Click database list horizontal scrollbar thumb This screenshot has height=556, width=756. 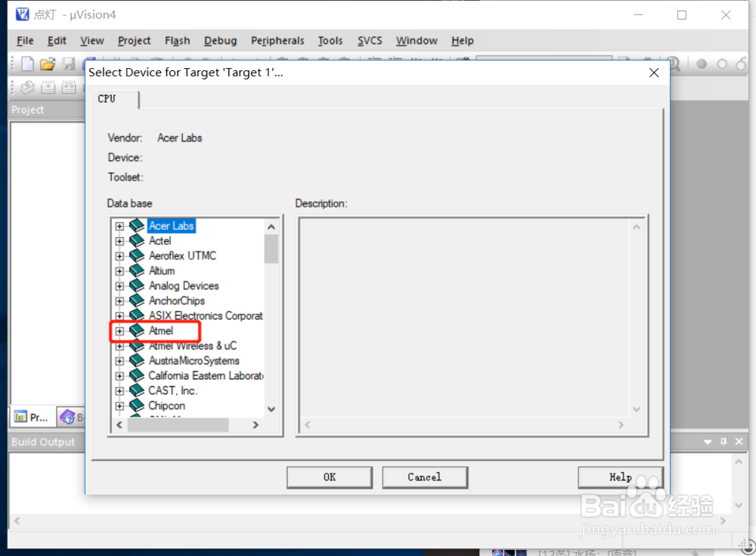click(x=178, y=425)
